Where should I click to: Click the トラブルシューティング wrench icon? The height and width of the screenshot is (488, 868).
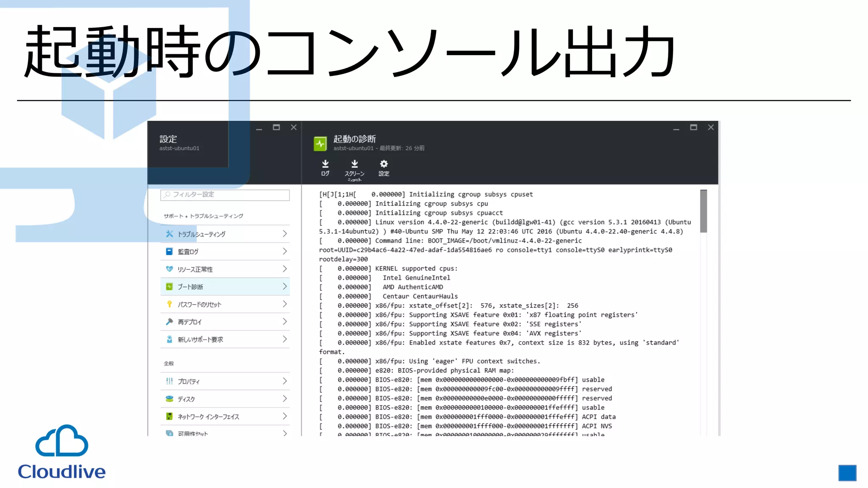pyautogui.click(x=170, y=234)
